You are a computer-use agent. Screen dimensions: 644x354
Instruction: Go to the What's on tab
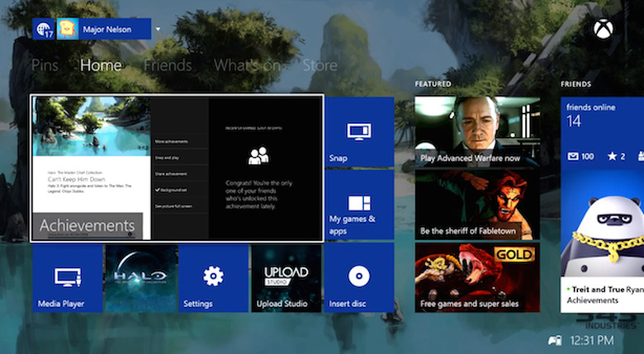(246, 65)
